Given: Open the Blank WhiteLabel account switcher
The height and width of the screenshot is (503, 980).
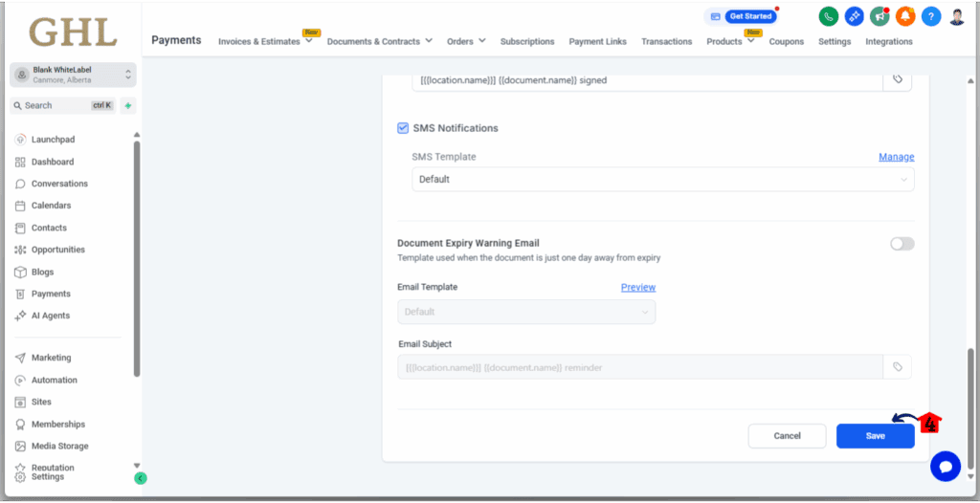Looking at the screenshot, I should [x=73, y=75].
